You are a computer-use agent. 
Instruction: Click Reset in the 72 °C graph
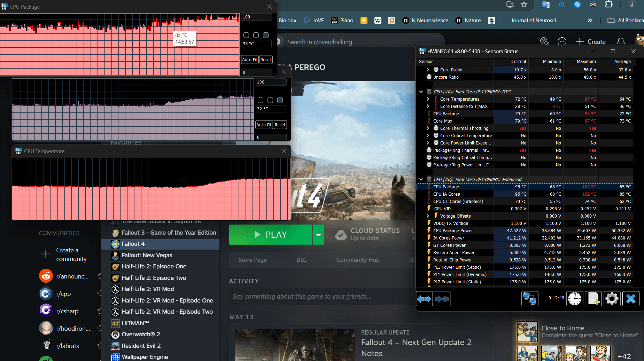coord(280,125)
